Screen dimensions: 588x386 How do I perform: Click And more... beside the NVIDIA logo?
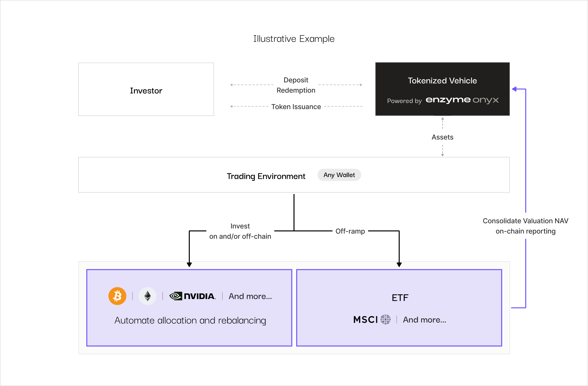tap(250, 296)
